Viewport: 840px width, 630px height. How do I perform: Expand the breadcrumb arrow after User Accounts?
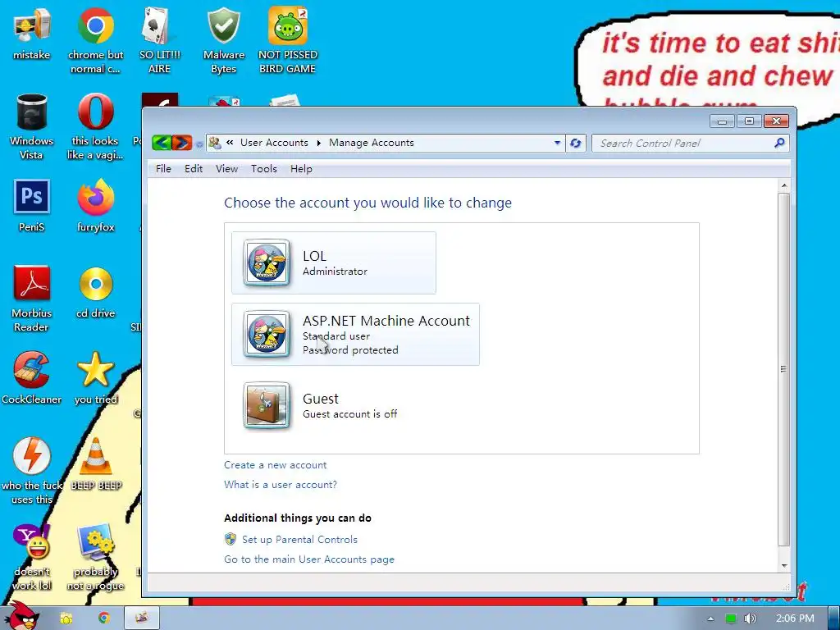[319, 143]
